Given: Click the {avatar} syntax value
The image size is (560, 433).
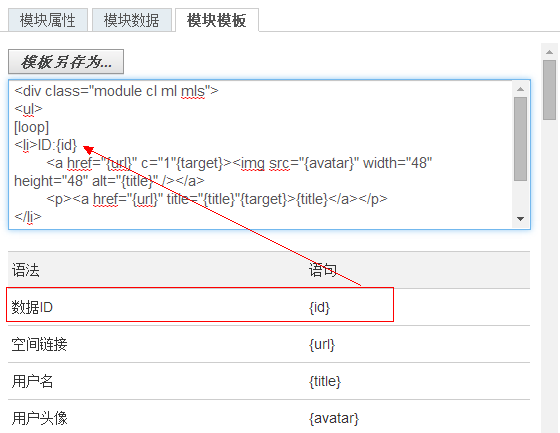Looking at the screenshot, I should pyautogui.click(x=334, y=418).
